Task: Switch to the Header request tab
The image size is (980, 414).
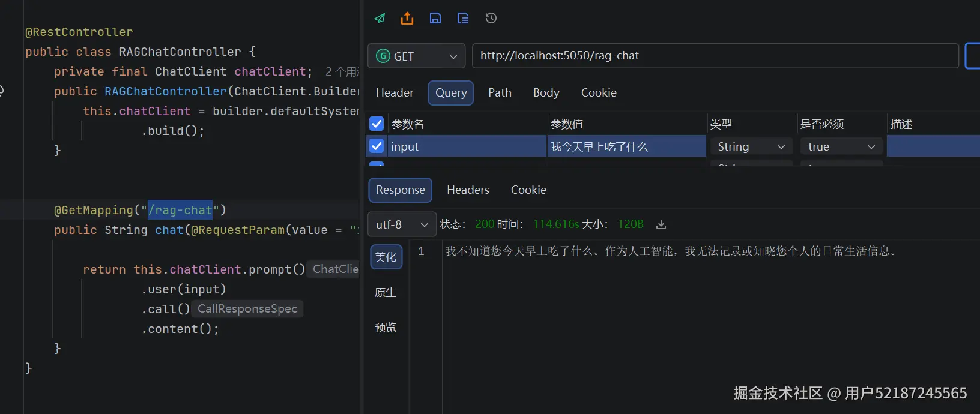Action: (x=395, y=92)
